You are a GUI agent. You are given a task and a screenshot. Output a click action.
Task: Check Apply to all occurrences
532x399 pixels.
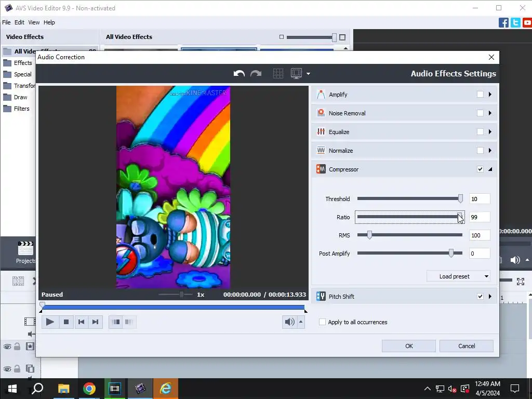pyautogui.click(x=322, y=322)
